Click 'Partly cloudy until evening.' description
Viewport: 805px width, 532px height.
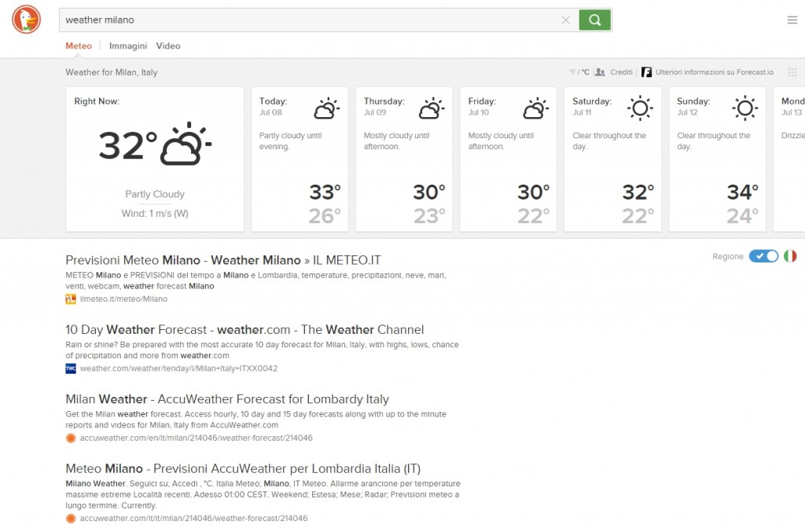tap(290, 141)
